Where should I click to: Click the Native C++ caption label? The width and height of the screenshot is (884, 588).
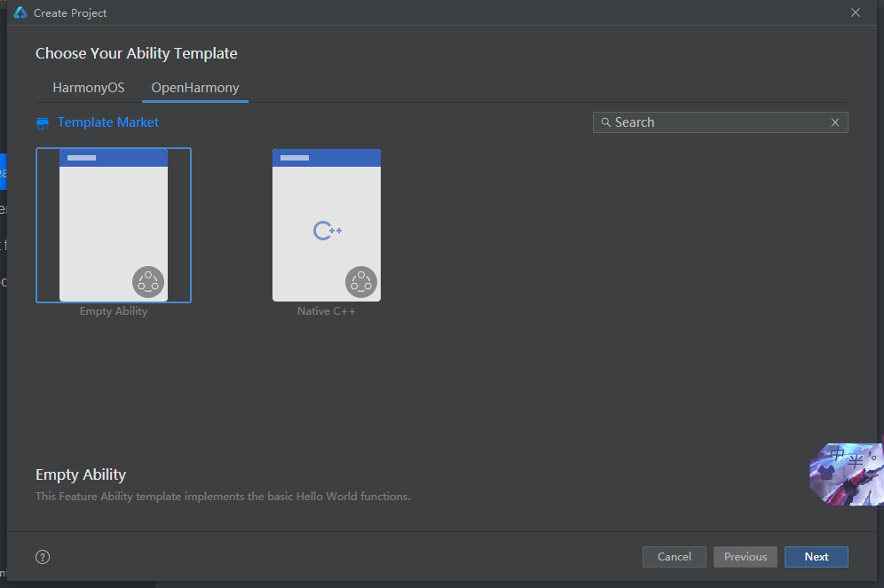click(327, 311)
